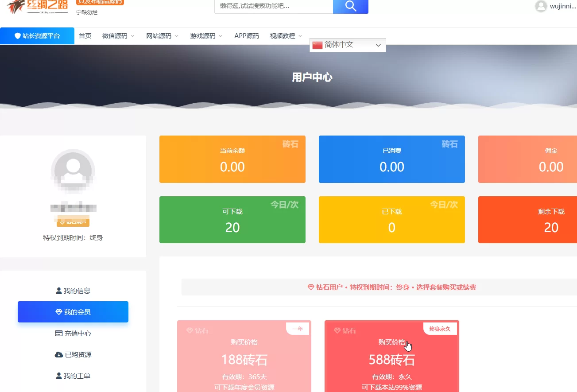Click 有效期：365天 on the 188 plan

pos(244,377)
